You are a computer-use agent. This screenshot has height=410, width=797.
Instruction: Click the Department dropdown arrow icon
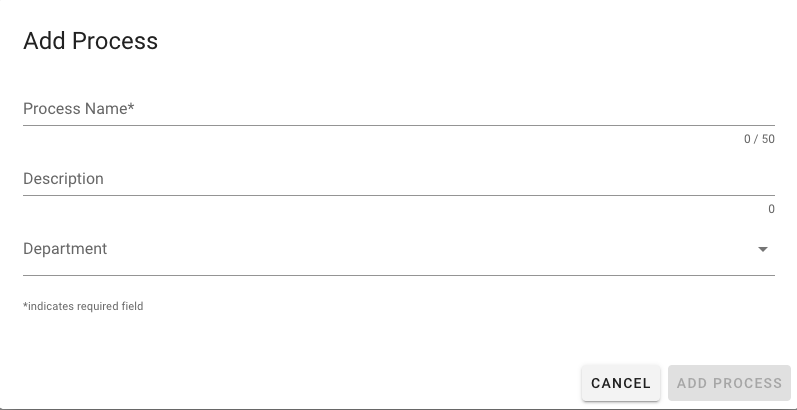coord(763,249)
